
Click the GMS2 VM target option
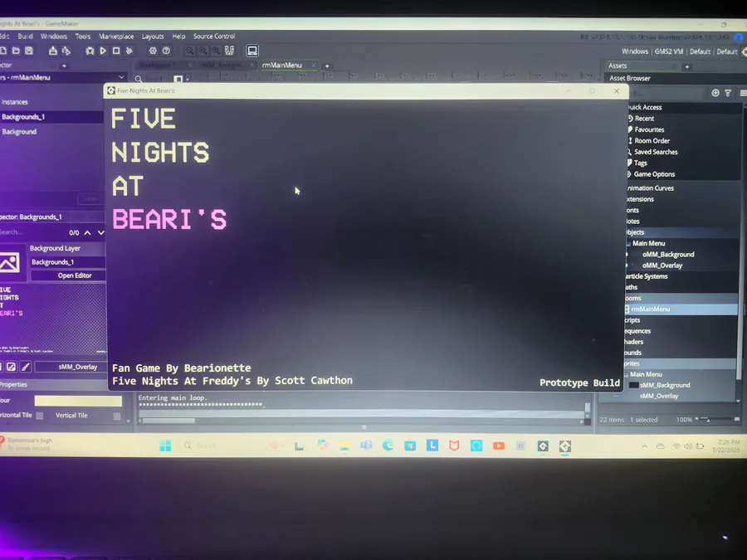pos(669,51)
